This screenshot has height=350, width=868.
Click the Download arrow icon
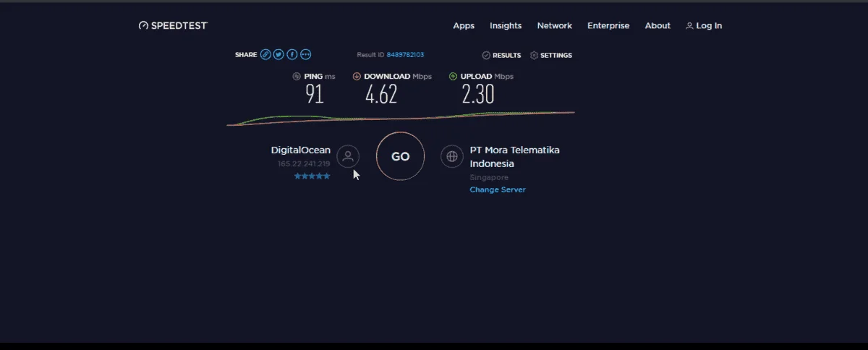[357, 76]
